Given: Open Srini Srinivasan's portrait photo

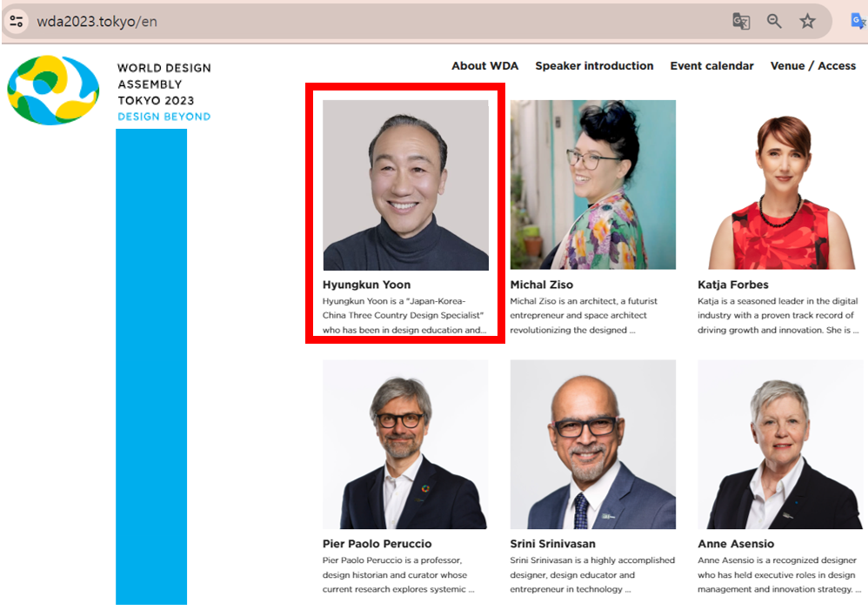Looking at the screenshot, I should click(x=593, y=445).
